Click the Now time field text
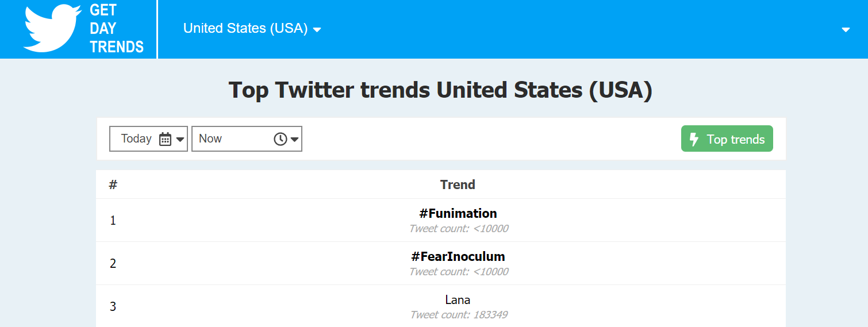Image resolution: width=868 pixels, height=327 pixels. 210,139
